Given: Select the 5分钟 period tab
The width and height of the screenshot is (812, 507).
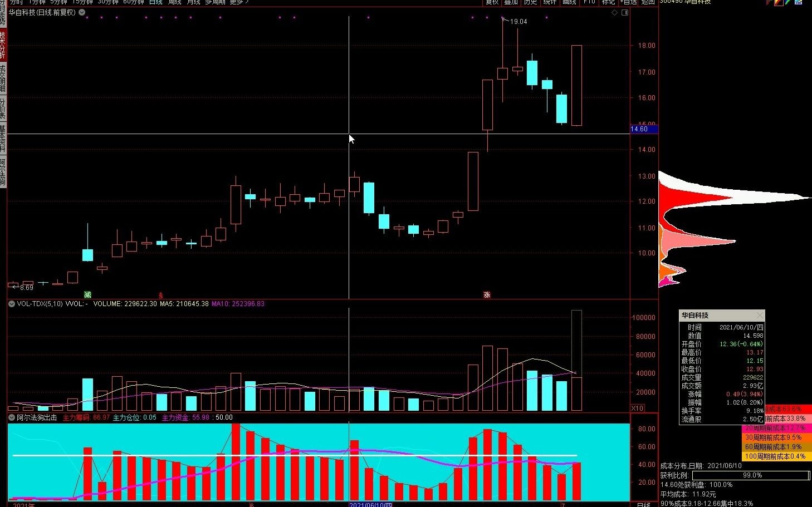Looking at the screenshot, I should pos(58,2).
